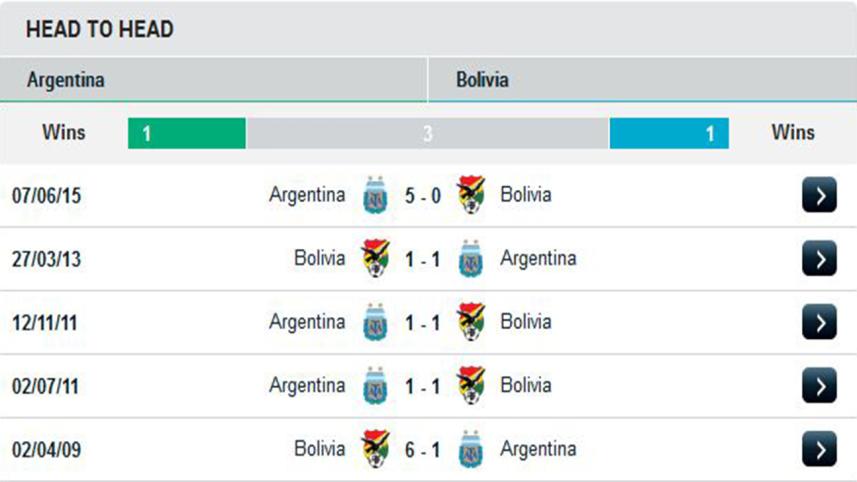
Task: Click arrow button for 02/07/11 match
Action: click(x=819, y=385)
